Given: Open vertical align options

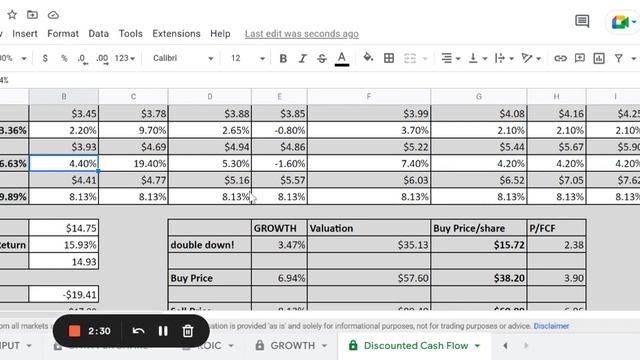Looking at the screenshot, I should tap(478, 58).
